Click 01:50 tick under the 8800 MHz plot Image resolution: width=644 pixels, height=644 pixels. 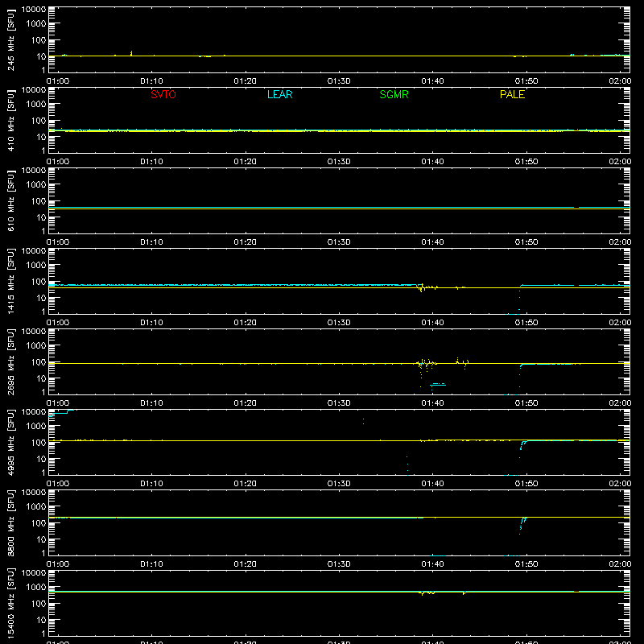pos(526,564)
